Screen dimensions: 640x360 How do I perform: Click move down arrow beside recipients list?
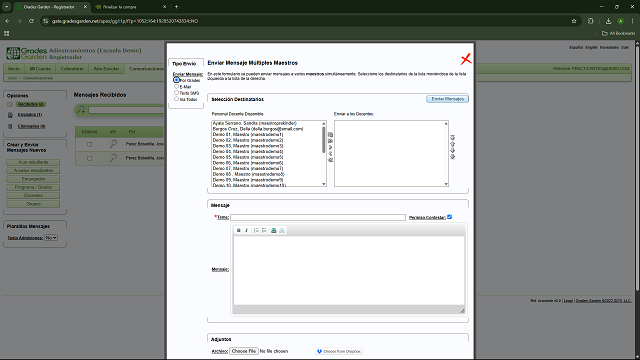click(x=452, y=150)
